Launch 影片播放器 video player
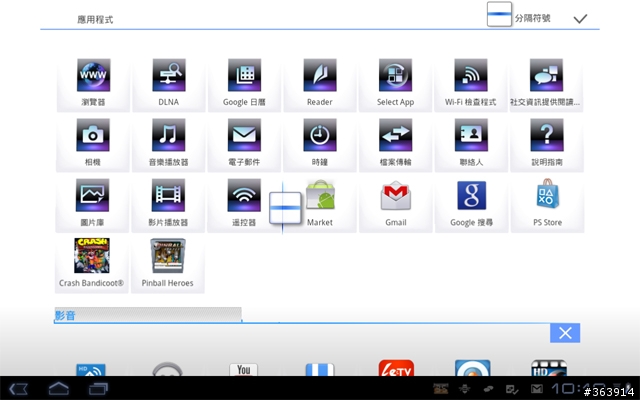The width and height of the screenshot is (640, 400). 168,204
